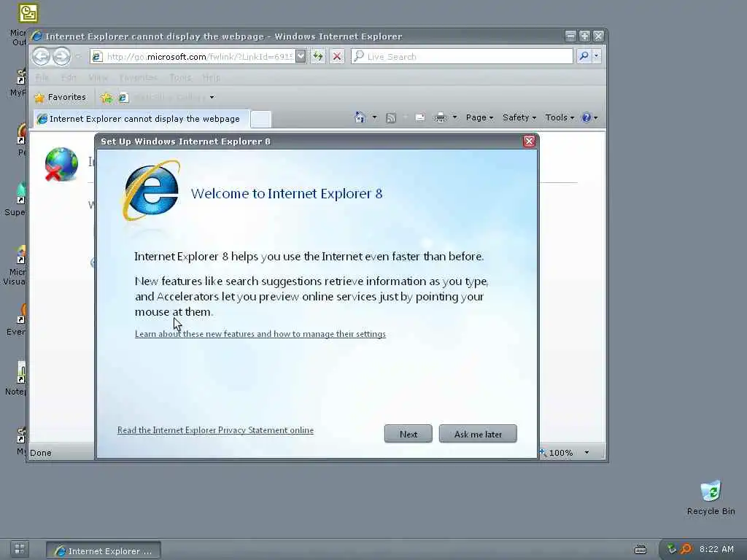This screenshot has width=747, height=560.
Task: Click the globe error icon on page
Action: pos(61,164)
